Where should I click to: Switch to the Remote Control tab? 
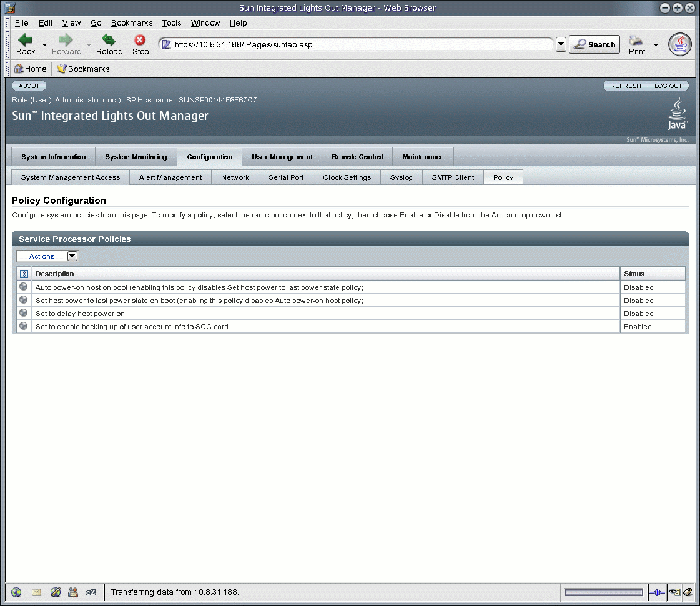[357, 157]
